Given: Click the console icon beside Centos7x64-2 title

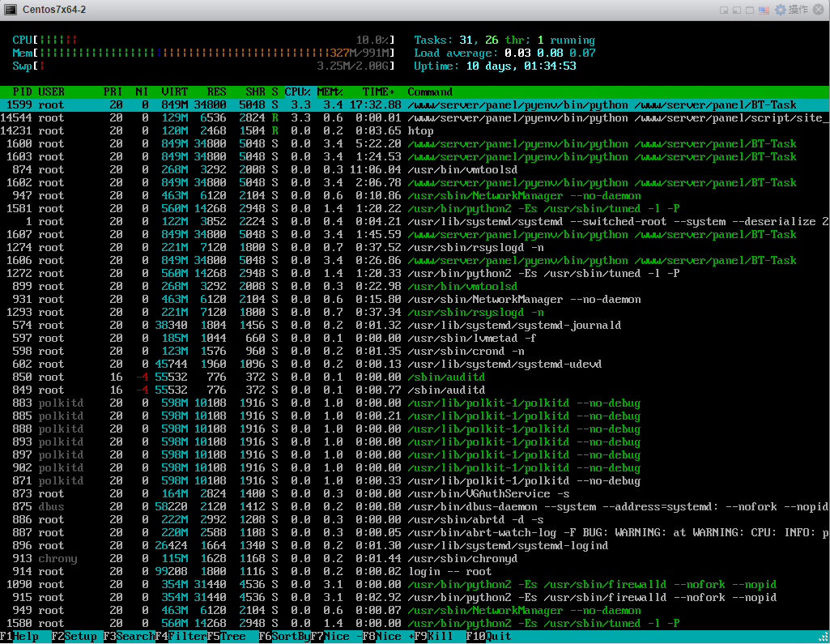Looking at the screenshot, I should (x=10, y=10).
